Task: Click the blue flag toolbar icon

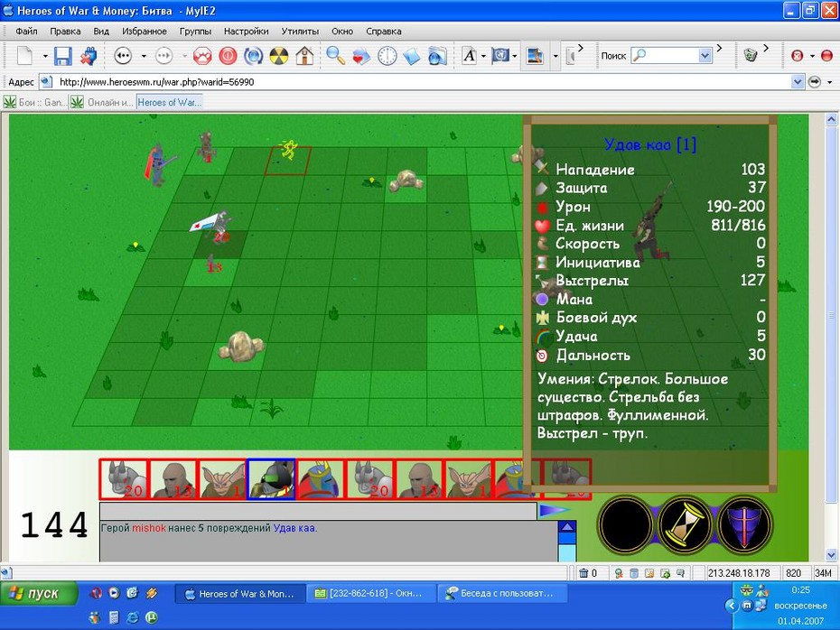Action: click(x=500, y=56)
